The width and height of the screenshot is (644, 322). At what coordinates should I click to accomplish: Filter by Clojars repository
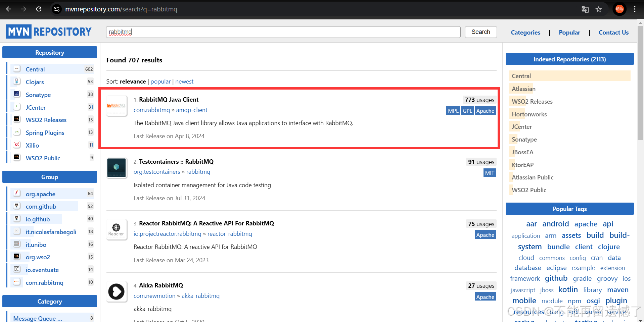[35, 82]
